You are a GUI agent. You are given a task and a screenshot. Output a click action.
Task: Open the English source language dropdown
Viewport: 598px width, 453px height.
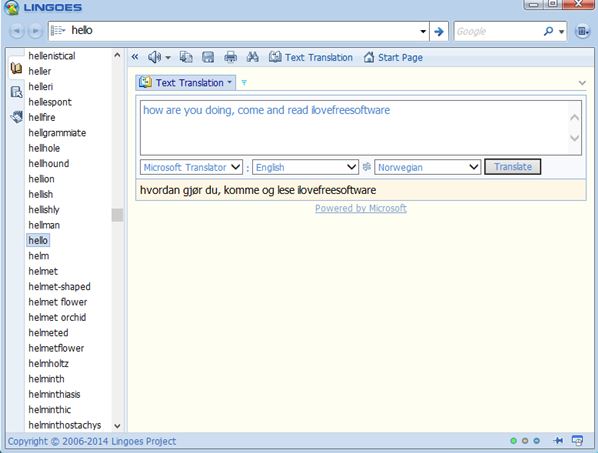pyautogui.click(x=305, y=167)
